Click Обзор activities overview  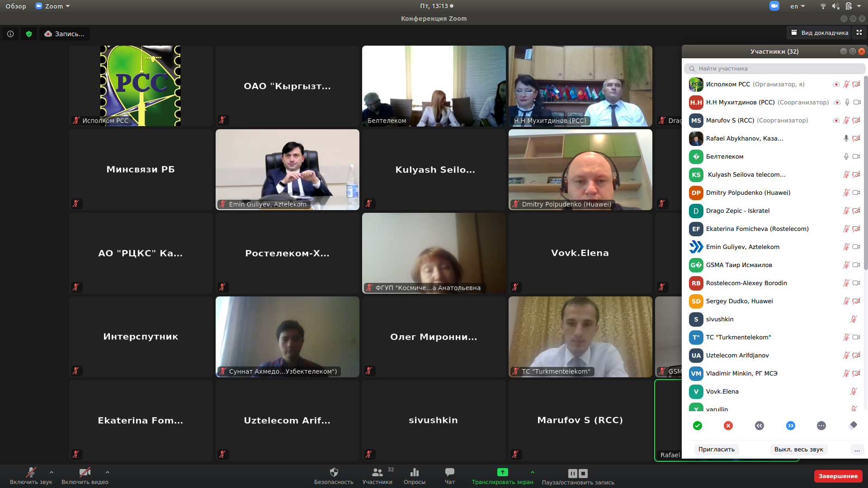point(16,6)
